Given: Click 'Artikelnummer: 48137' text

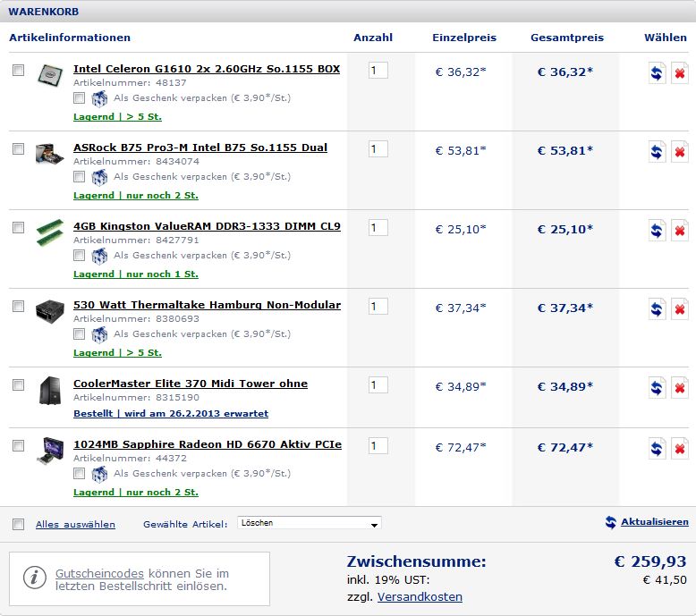Looking at the screenshot, I should (x=130, y=83).
